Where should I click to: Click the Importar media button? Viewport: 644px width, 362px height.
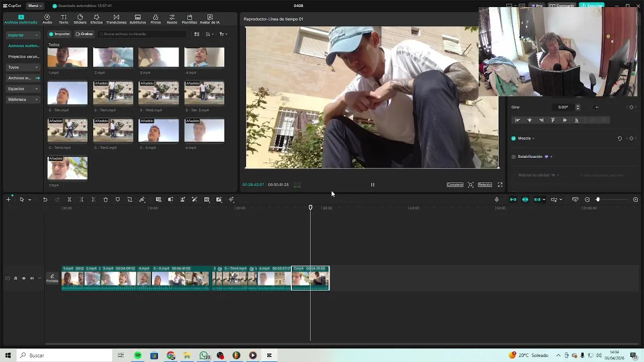click(60, 34)
